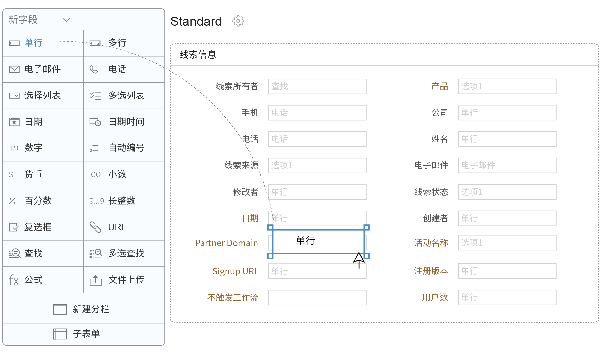Click the 注册版本 input field

point(507,271)
